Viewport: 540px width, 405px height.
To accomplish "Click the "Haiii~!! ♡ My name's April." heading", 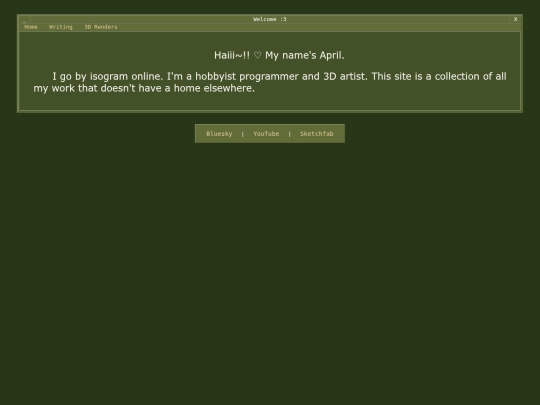I will click(279, 55).
